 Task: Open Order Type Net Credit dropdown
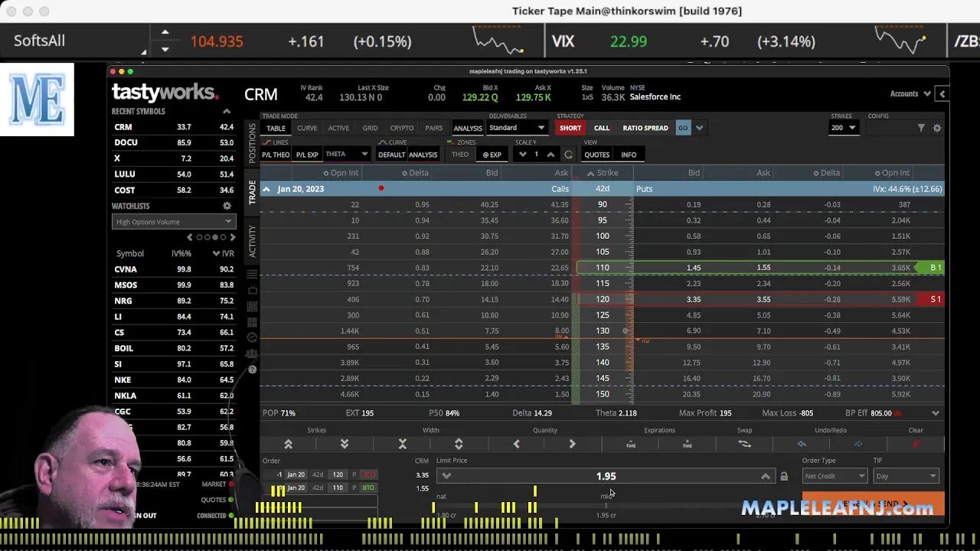[x=835, y=476]
